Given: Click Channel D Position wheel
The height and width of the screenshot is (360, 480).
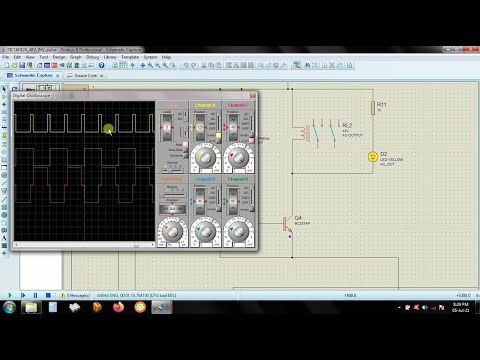Looking at the screenshot, I should [233, 201].
